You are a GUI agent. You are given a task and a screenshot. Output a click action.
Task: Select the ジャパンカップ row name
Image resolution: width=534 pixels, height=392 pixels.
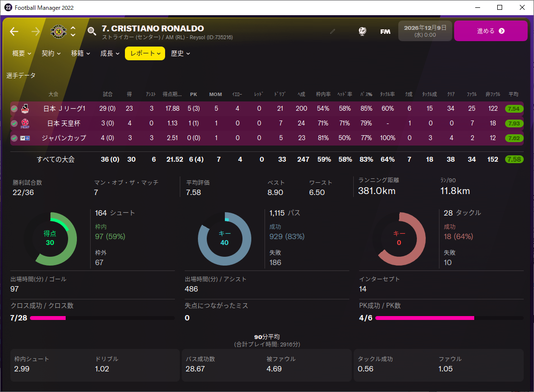(x=64, y=138)
